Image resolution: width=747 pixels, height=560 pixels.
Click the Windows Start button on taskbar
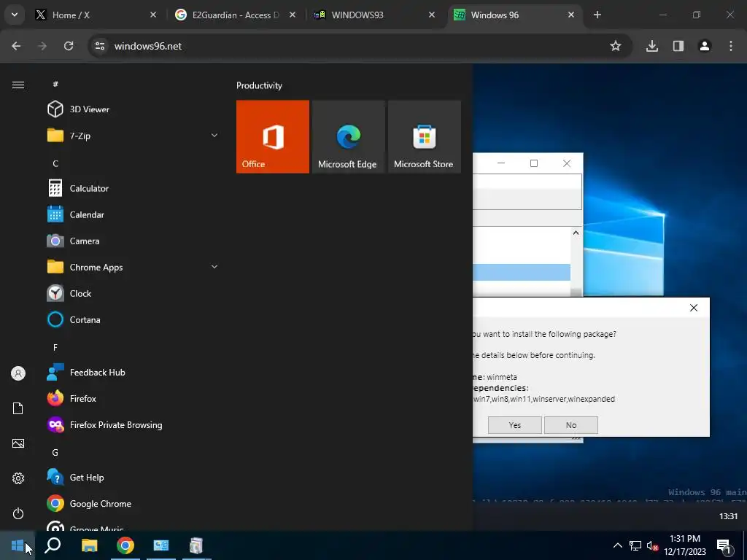[x=18, y=545]
